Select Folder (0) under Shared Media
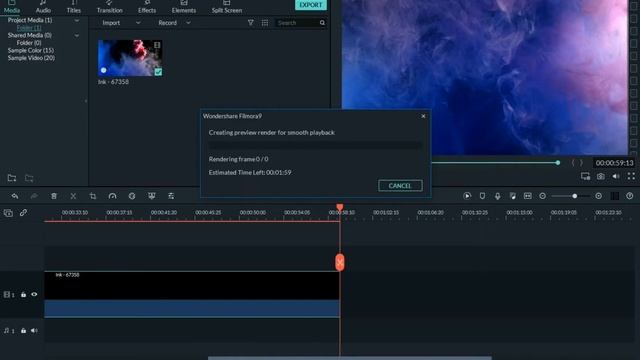 coord(29,43)
